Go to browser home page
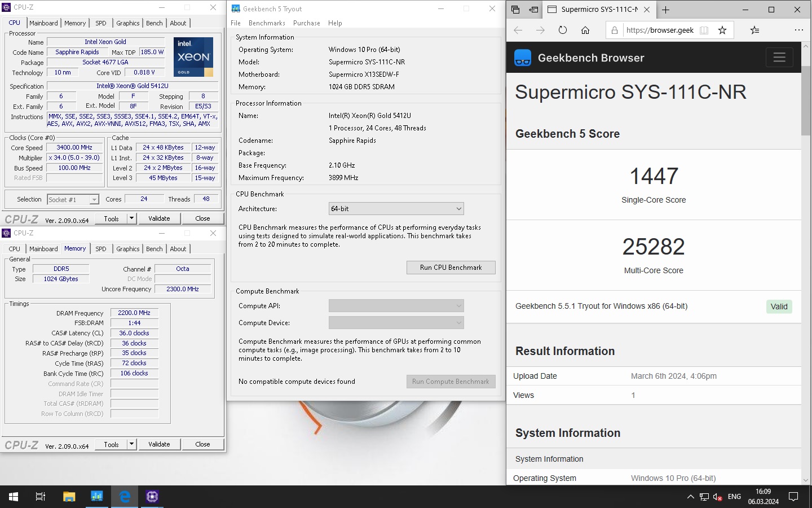 point(585,30)
